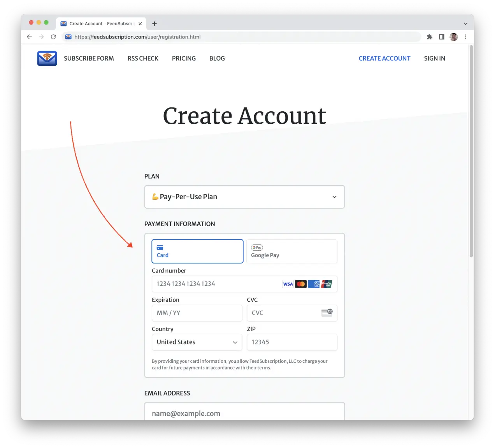The width and height of the screenshot is (495, 448).
Task: Open the Country dropdown showing United States
Action: 197,342
